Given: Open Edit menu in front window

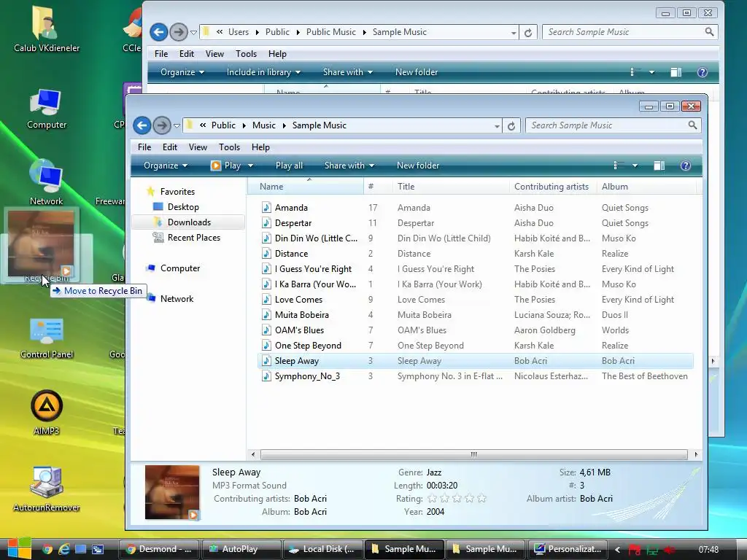Looking at the screenshot, I should coord(169,147).
